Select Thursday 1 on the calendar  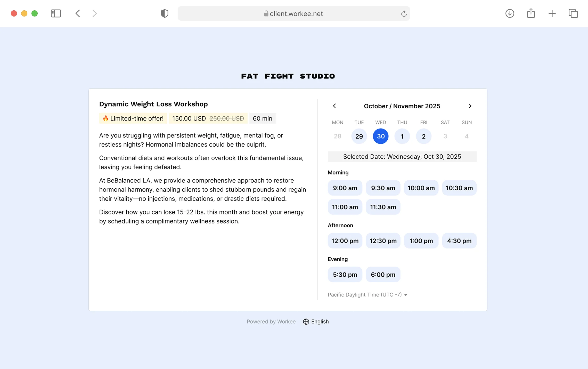402,136
